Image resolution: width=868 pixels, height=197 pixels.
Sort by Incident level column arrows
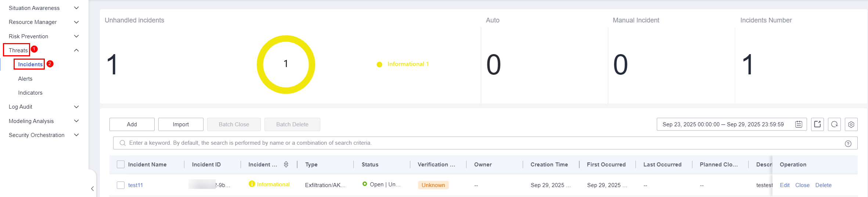pos(286,165)
